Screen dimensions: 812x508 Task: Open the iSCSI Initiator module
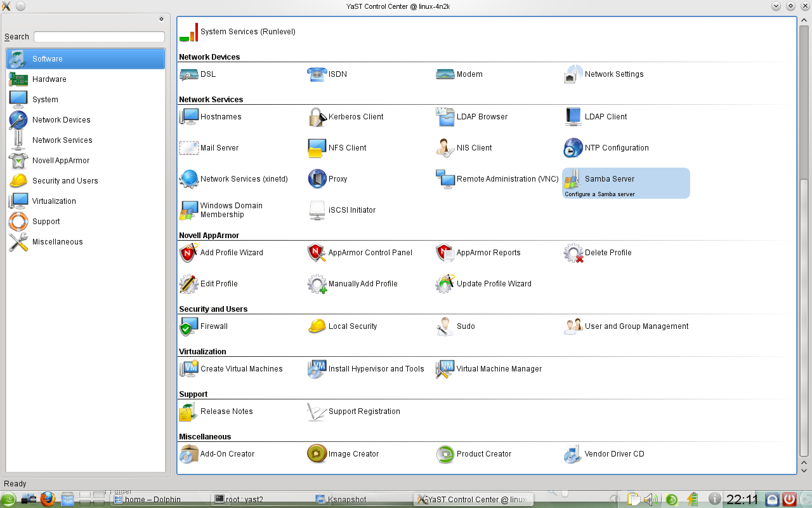(341, 210)
